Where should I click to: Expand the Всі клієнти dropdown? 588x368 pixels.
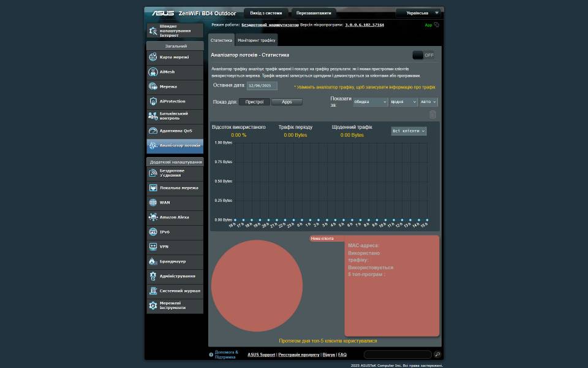[x=409, y=131]
